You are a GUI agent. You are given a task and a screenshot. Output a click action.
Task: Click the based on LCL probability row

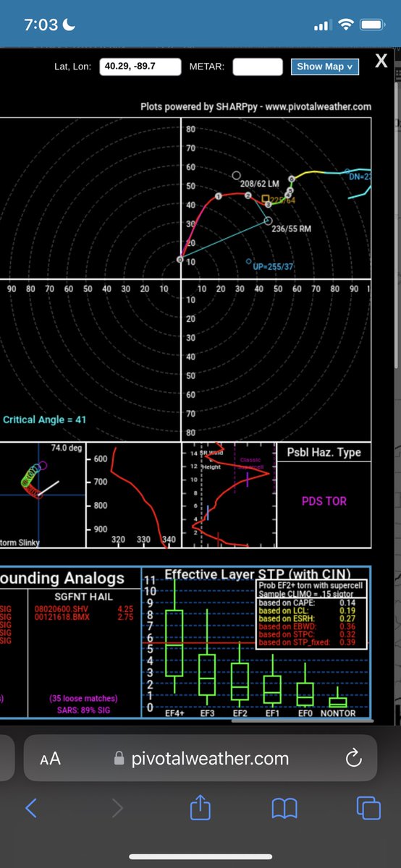tap(308, 610)
